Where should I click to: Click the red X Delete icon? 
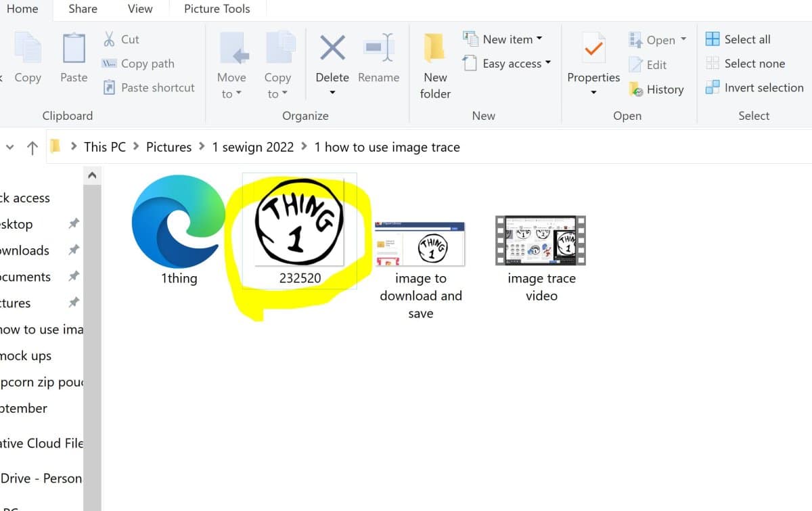point(332,49)
